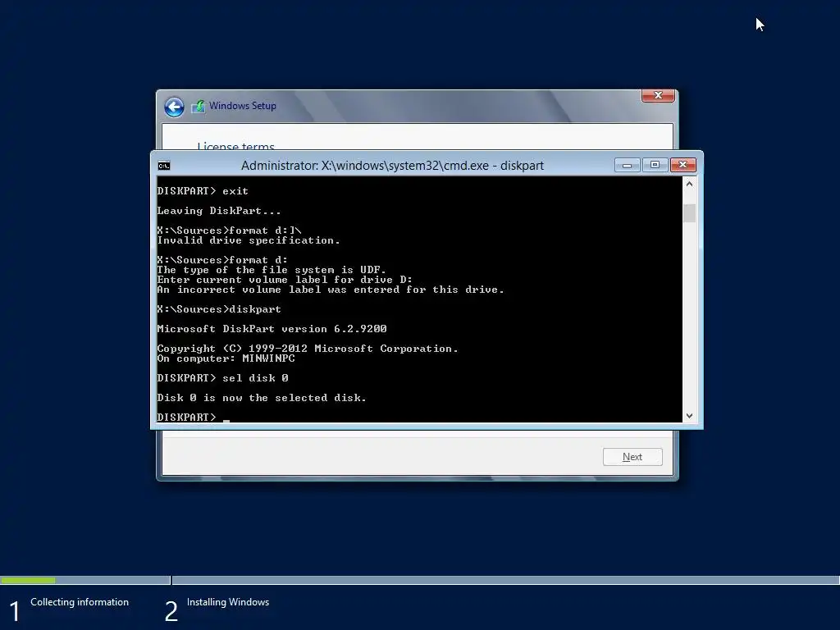Minimize the cmd.exe diskpart window
840x630 pixels.
pos(627,165)
